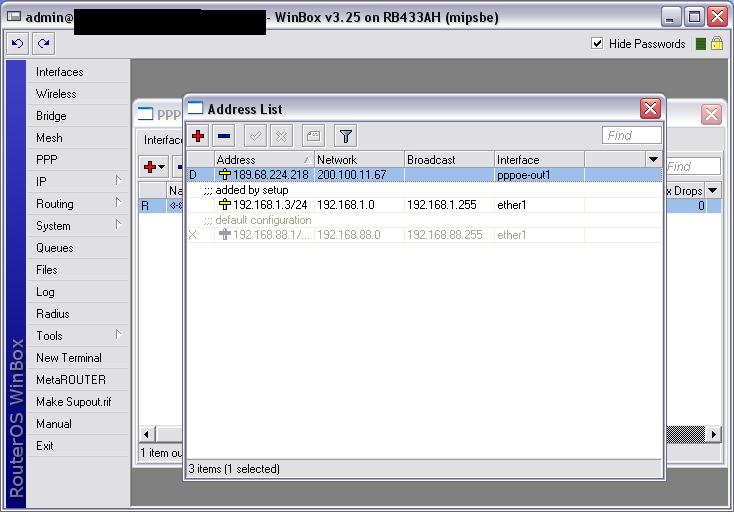
Task: Open the Files menu
Action: point(77,270)
